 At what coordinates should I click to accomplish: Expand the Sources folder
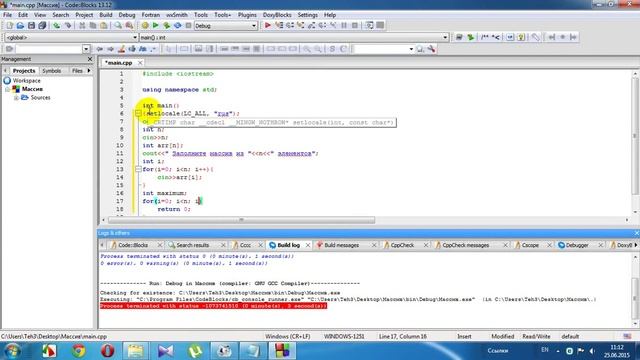click(16, 98)
